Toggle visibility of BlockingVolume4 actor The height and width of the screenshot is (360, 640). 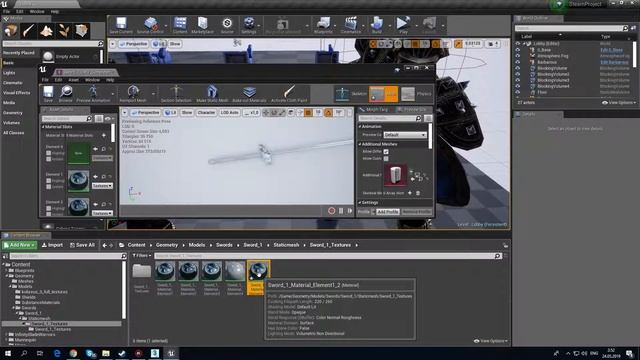tap(518, 86)
